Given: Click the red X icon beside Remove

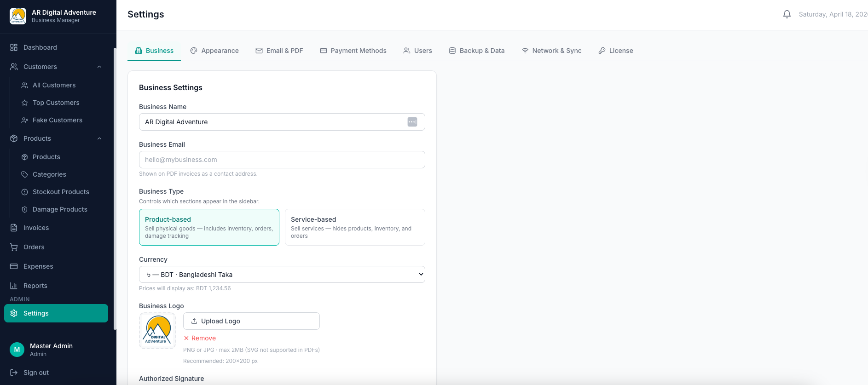Looking at the screenshot, I should pos(186,338).
